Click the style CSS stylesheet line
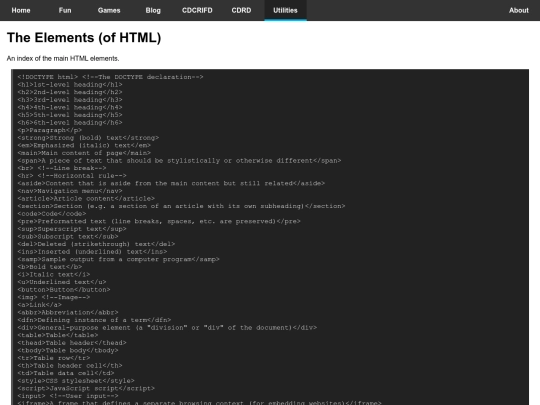 click(x=76, y=380)
